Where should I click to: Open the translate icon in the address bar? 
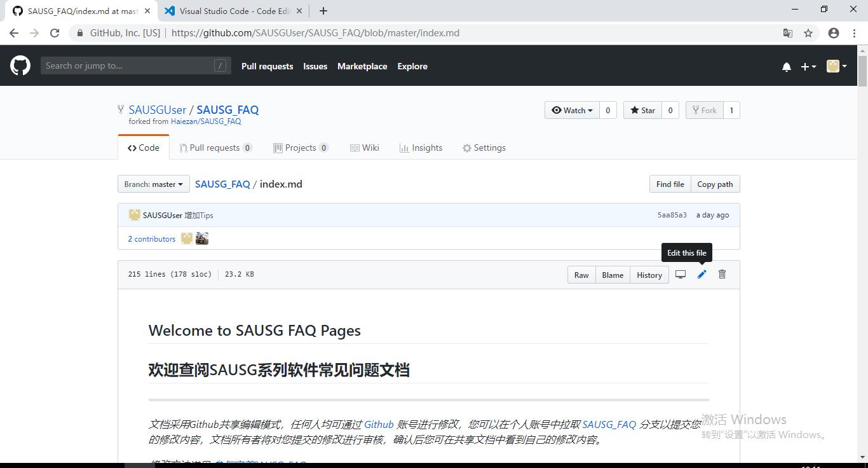coord(788,32)
